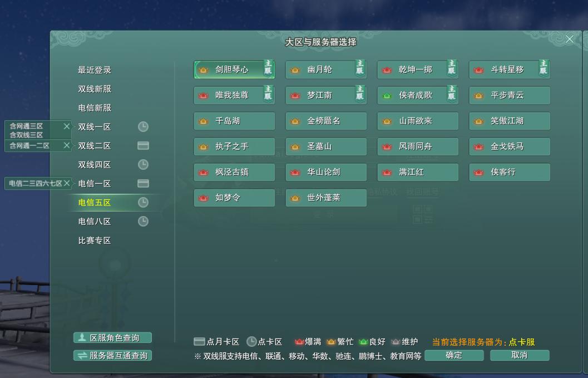This screenshot has height=378, width=588.
Task: Click the green 良好 icon on 侠者成歌
Action: click(x=387, y=95)
